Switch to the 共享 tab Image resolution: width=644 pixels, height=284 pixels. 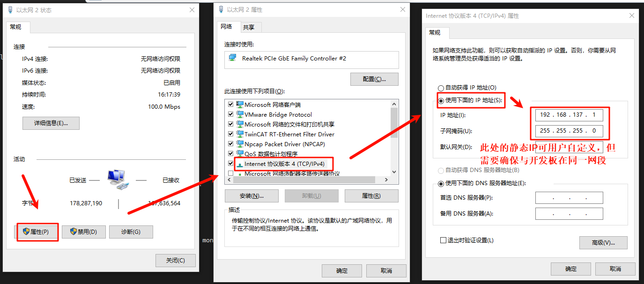[x=249, y=27]
